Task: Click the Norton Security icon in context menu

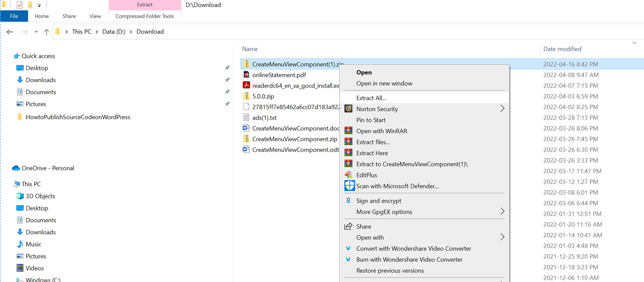Action: [x=348, y=109]
